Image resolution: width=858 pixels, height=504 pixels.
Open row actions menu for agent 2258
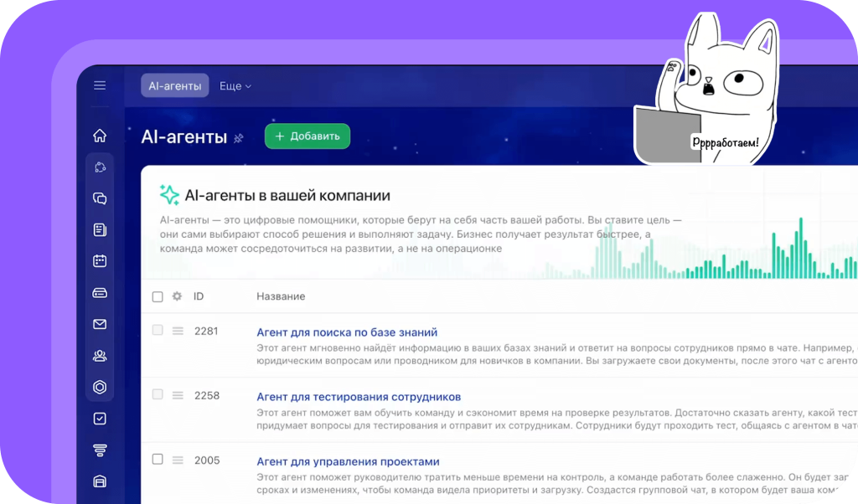click(x=178, y=395)
